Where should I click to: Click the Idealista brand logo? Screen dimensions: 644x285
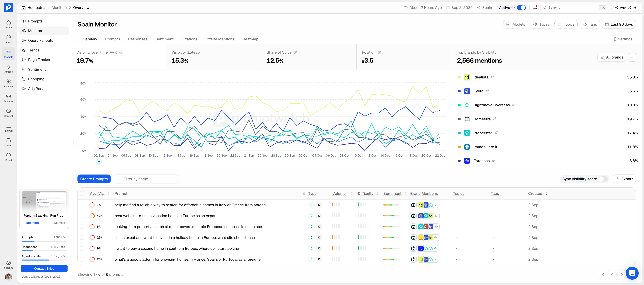[467, 77]
